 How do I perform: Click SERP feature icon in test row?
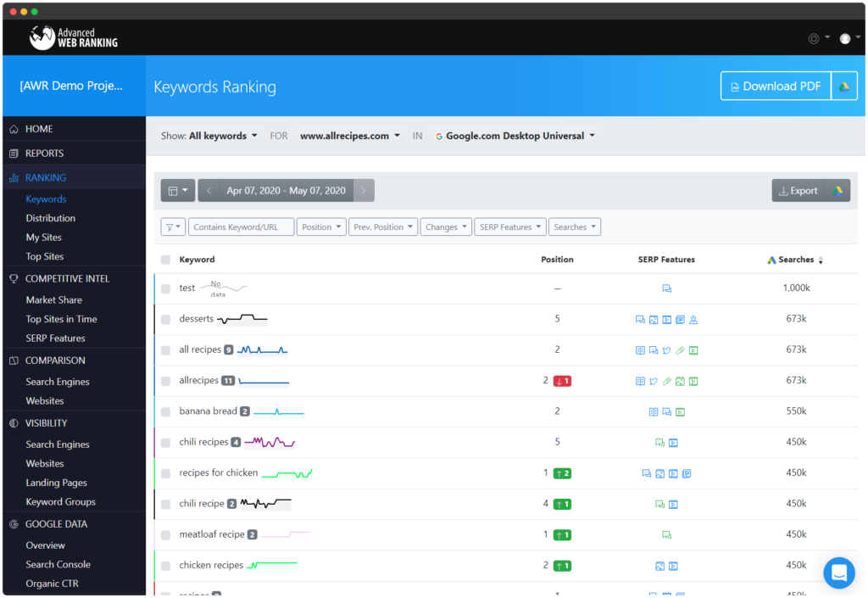click(666, 288)
